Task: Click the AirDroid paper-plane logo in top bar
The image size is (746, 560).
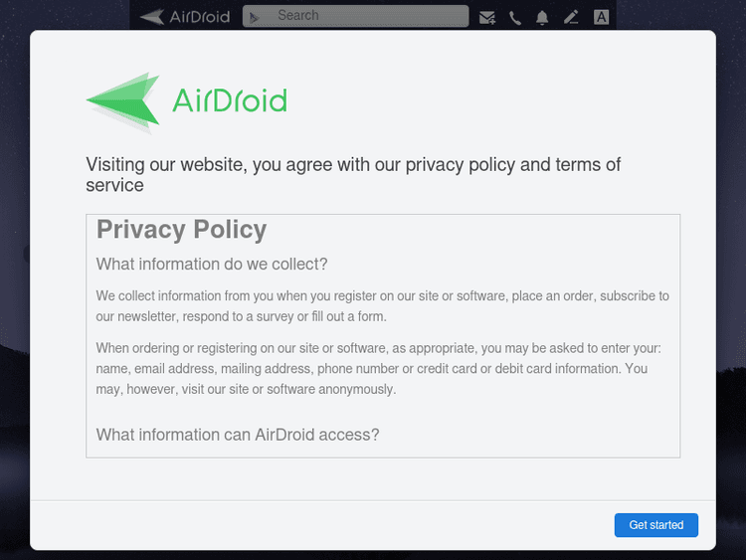Action: tap(152, 16)
